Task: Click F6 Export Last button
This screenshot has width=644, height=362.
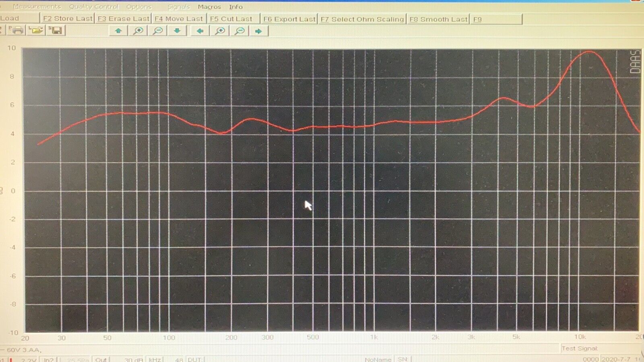Action: 289,19
